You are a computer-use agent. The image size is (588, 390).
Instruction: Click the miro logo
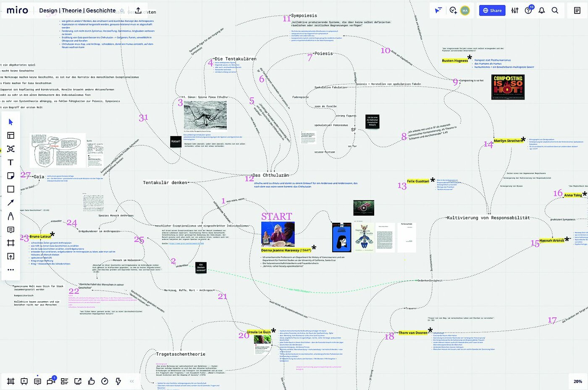[17, 10]
